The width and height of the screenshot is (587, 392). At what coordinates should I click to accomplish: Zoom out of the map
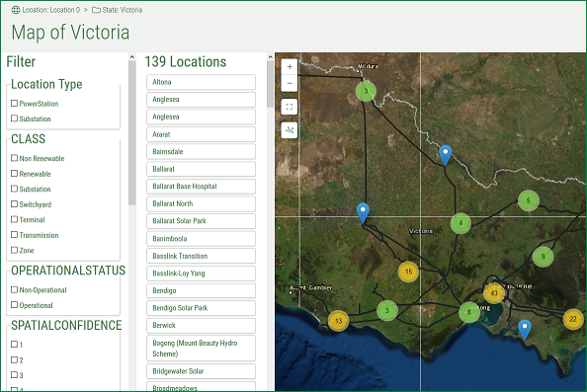(290, 83)
